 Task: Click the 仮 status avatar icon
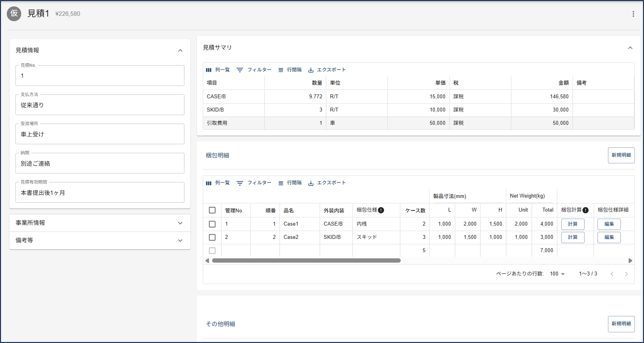tap(14, 13)
